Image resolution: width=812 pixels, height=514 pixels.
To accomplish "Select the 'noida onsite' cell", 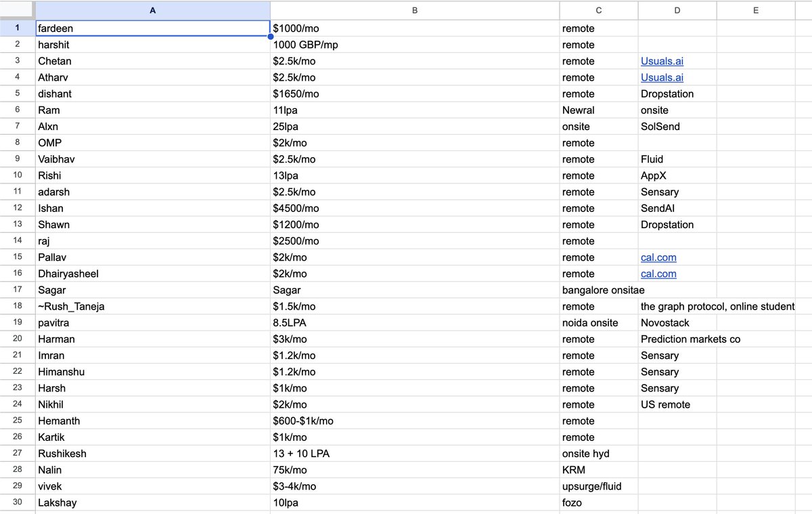I will (599, 323).
